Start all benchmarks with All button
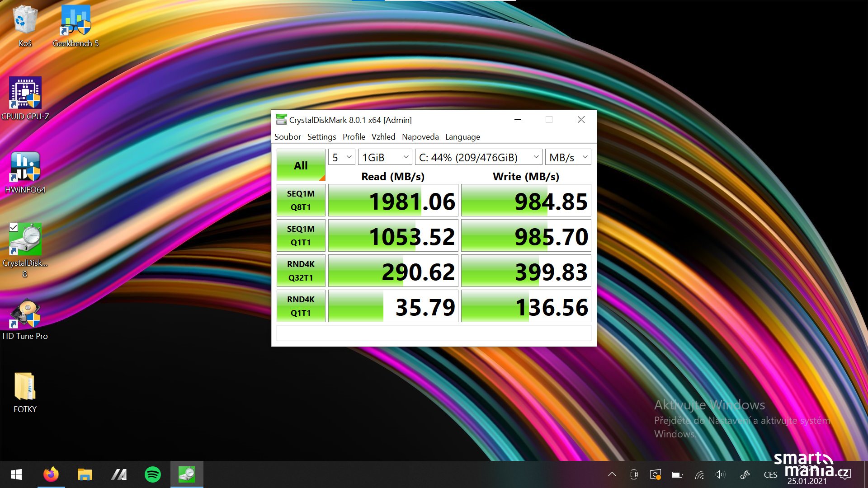Image resolution: width=868 pixels, height=488 pixels. pos(301,165)
